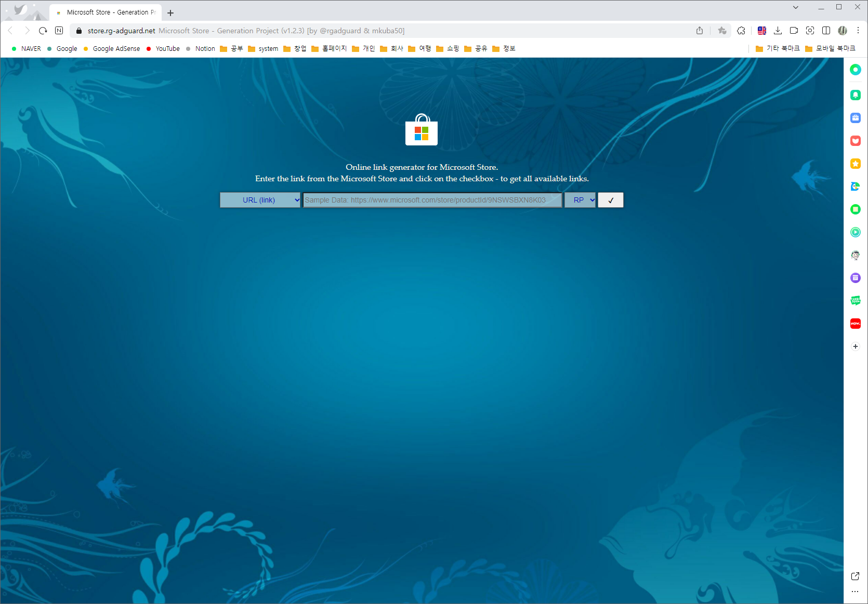
Task: Open the 여행 bookmark folder
Action: pyautogui.click(x=419, y=48)
